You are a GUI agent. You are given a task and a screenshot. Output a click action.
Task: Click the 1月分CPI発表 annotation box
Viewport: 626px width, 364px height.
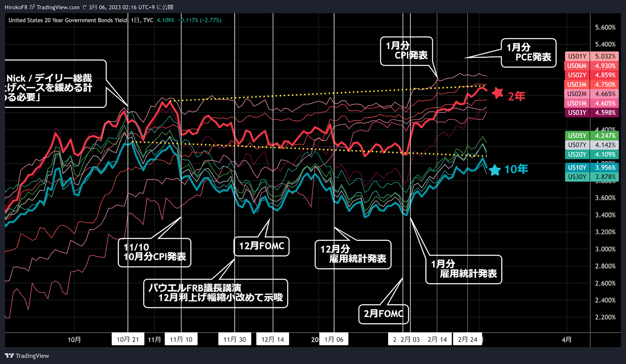point(407,51)
